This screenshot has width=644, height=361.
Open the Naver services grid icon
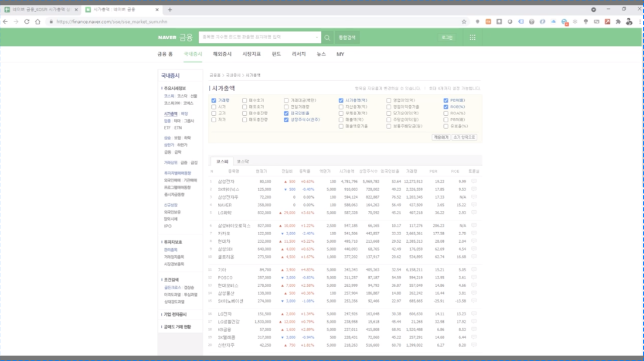472,37
